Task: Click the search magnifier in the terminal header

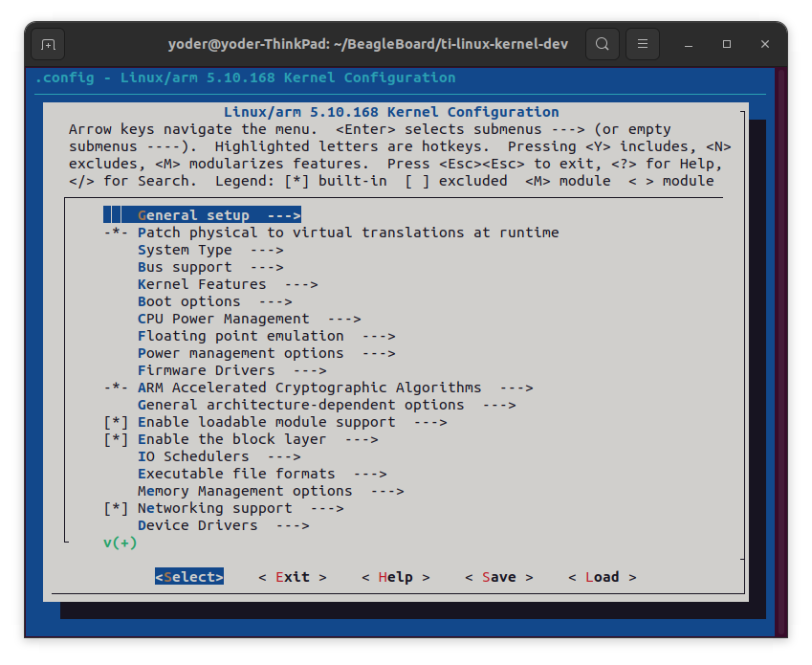Action: (603, 43)
